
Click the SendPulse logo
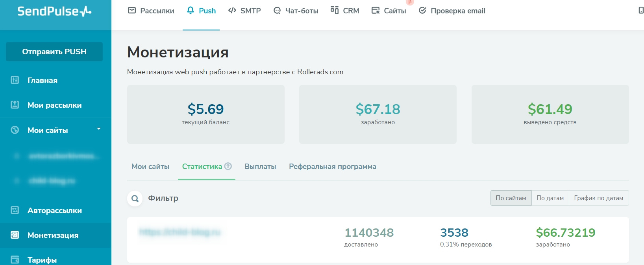(54, 11)
